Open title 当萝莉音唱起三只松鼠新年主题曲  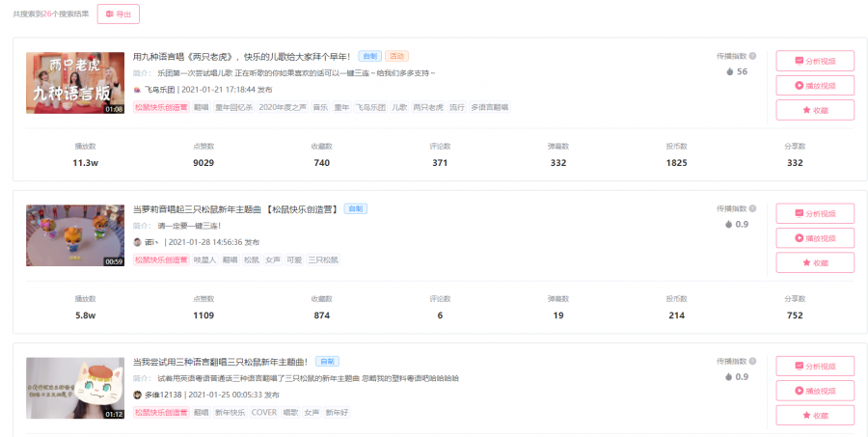pyautogui.click(x=235, y=209)
